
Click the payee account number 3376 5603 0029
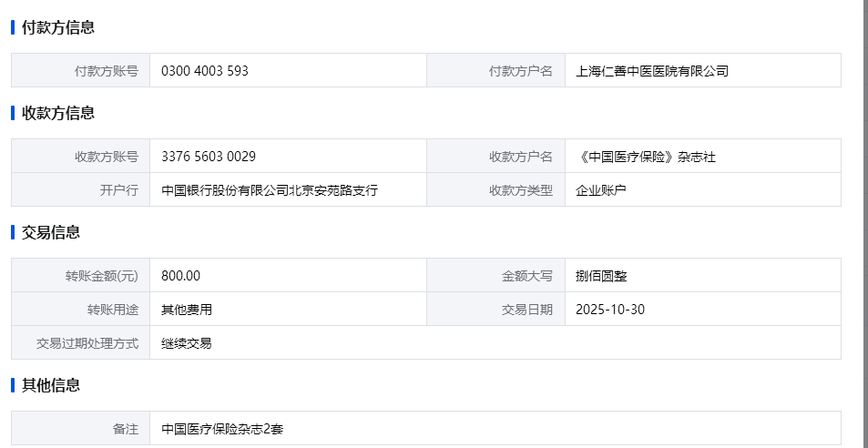point(209,157)
